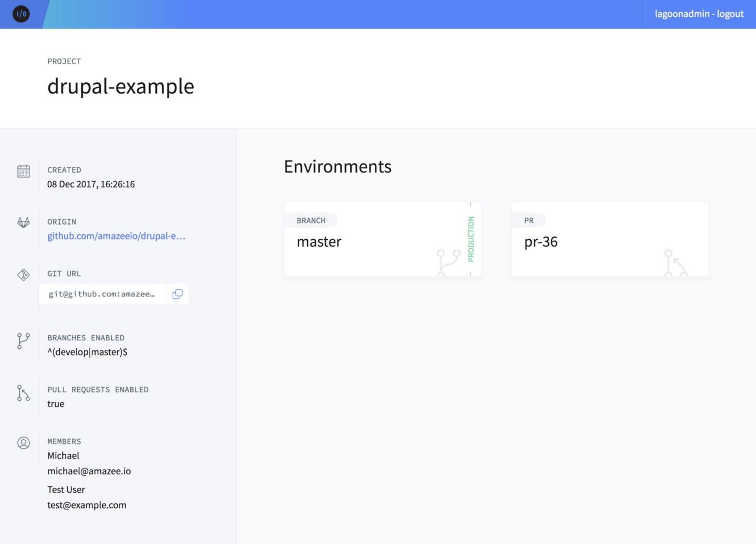The image size is (756, 544).
Task: Select the git@github.com URL text field
Action: click(x=102, y=294)
